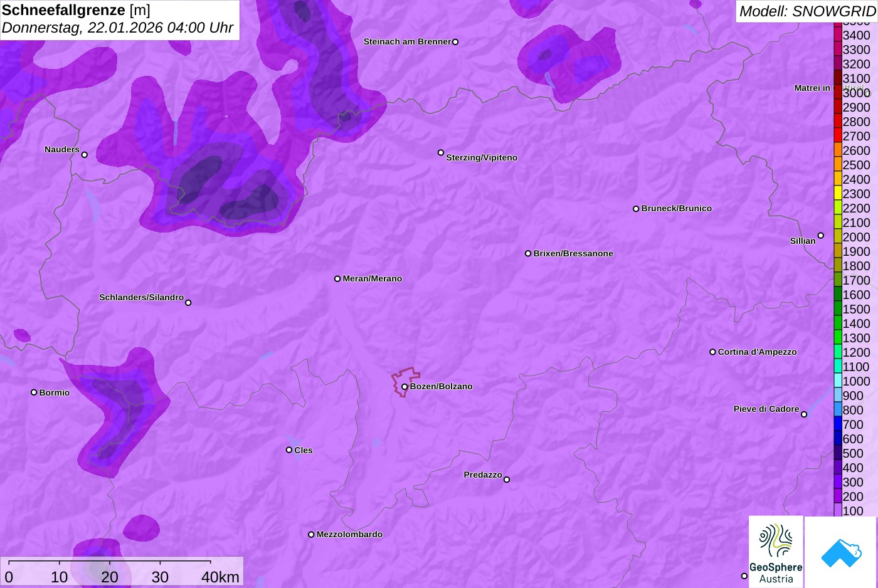Screen dimensions: 878x588
Task: Pick the 1900 olive legend swatch
Action: click(x=838, y=251)
